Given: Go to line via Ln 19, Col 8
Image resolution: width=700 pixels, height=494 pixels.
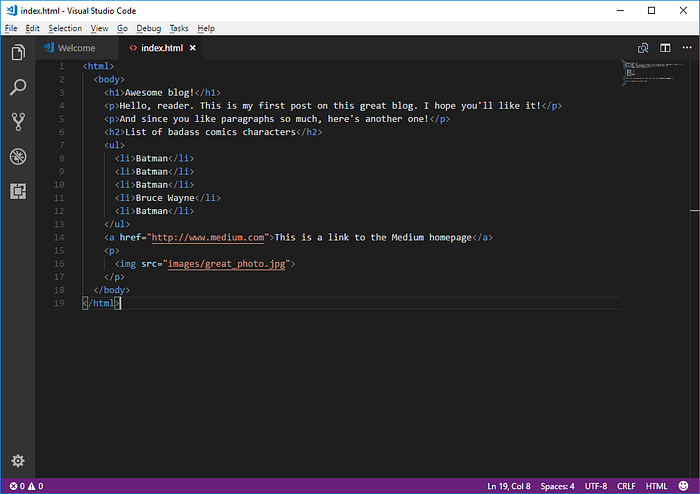Looking at the screenshot, I should (x=508, y=486).
